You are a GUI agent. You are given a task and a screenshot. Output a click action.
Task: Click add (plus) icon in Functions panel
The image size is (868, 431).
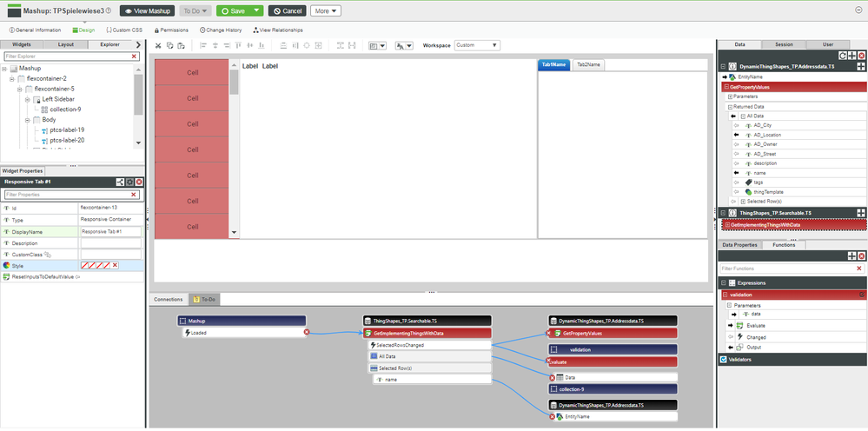point(852,255)
